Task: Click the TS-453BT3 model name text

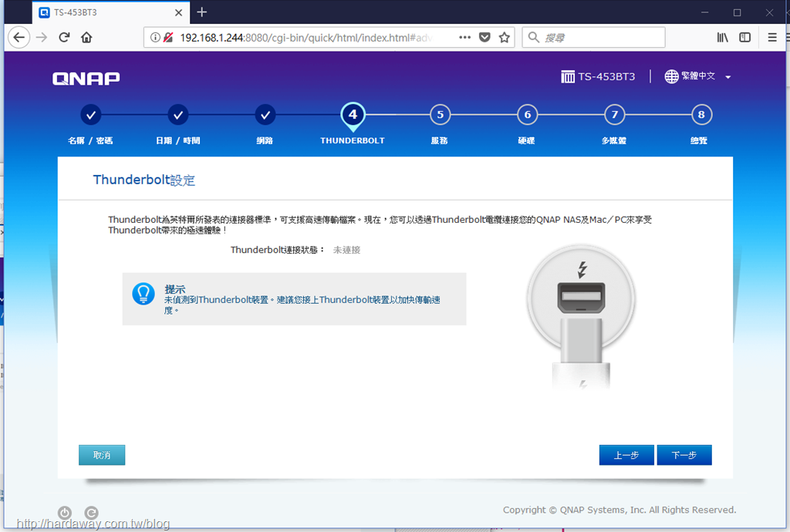Action: [606, 76]
